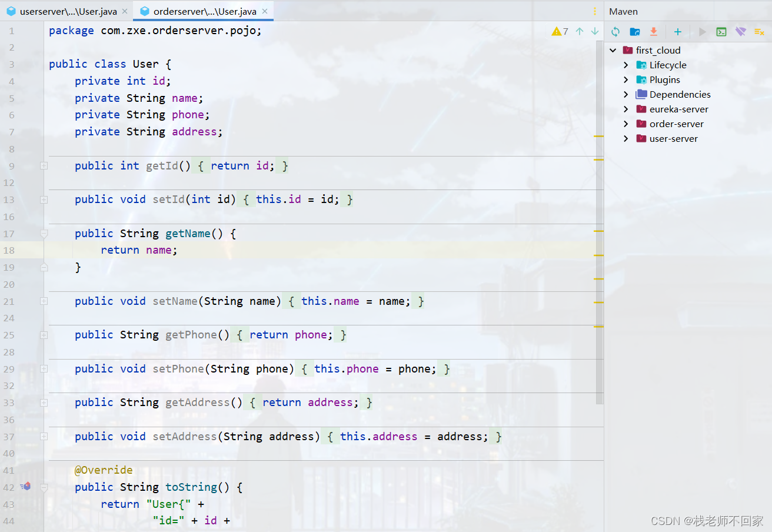The height and width of the screenshot is (532, 772).
Task: Expand folded setAddress method at line 37
Action: pos(44,436)
